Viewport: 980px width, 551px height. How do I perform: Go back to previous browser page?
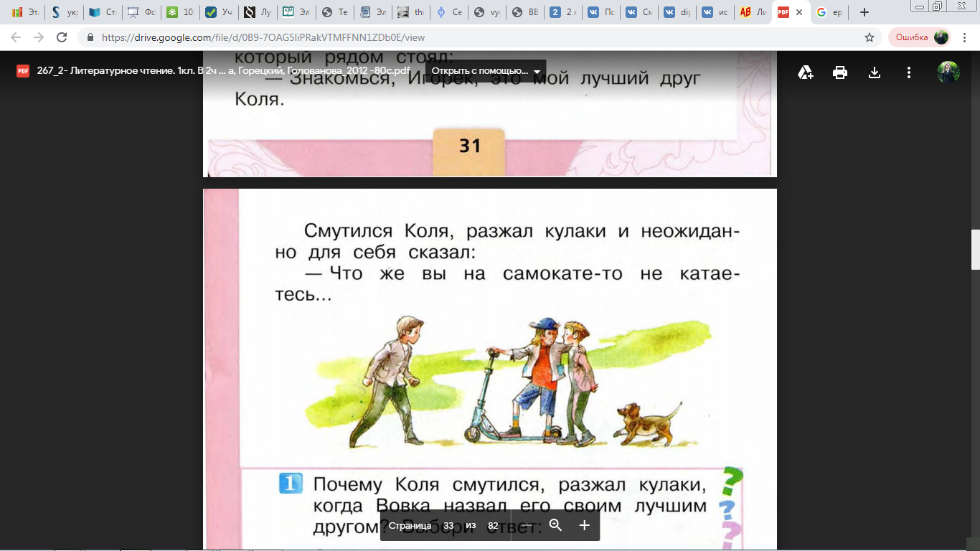point(16,37)
